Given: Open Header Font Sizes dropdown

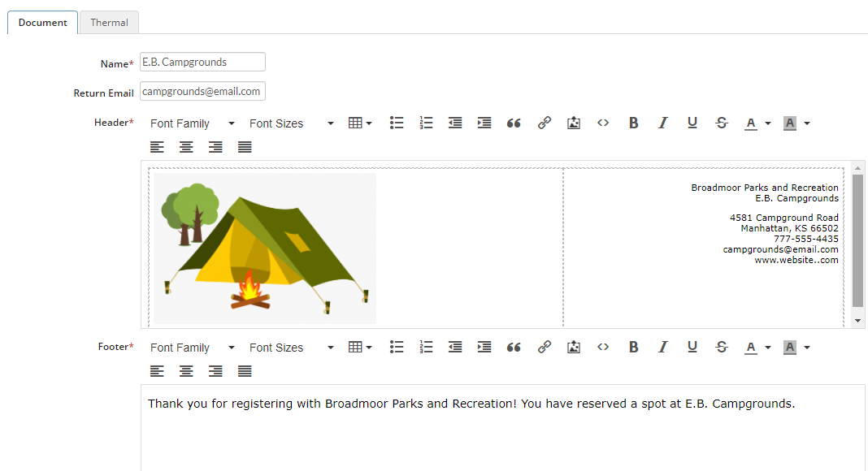Looking at the screenshot, I should pyautogui.click(x=291, y=123).
